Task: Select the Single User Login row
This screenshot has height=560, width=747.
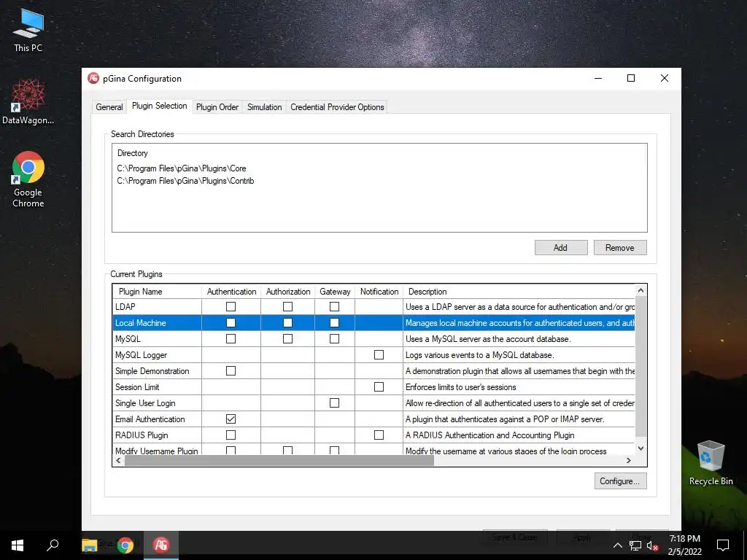Action: pyautogui.click(x=145, y=403)
